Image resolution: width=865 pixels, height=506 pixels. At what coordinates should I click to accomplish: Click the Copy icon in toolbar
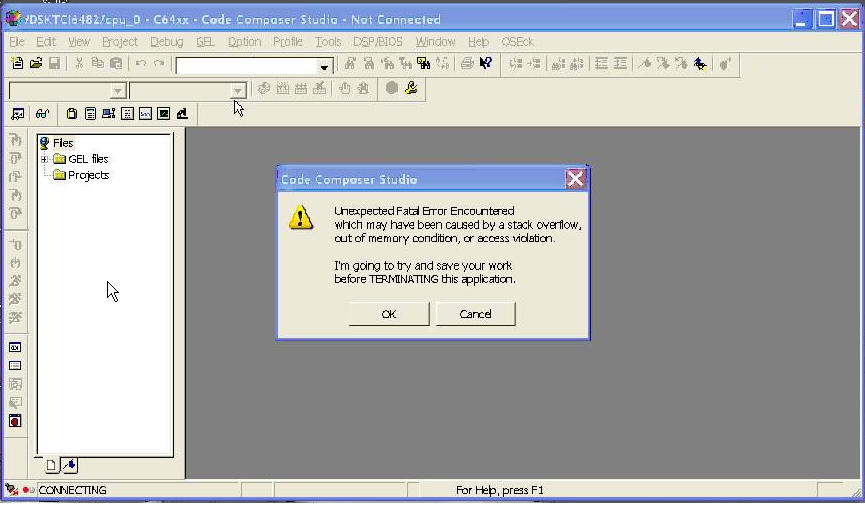click(98, 63)
